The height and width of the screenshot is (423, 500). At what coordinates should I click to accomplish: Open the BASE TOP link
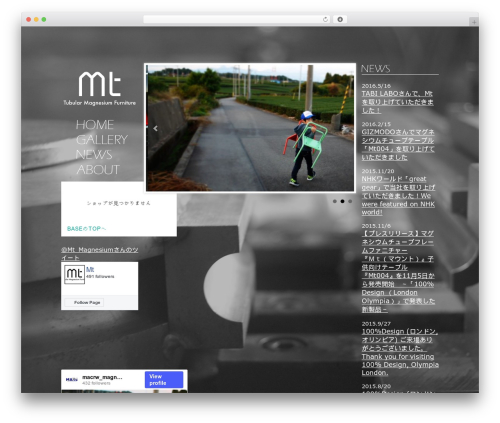pos(86,229)
